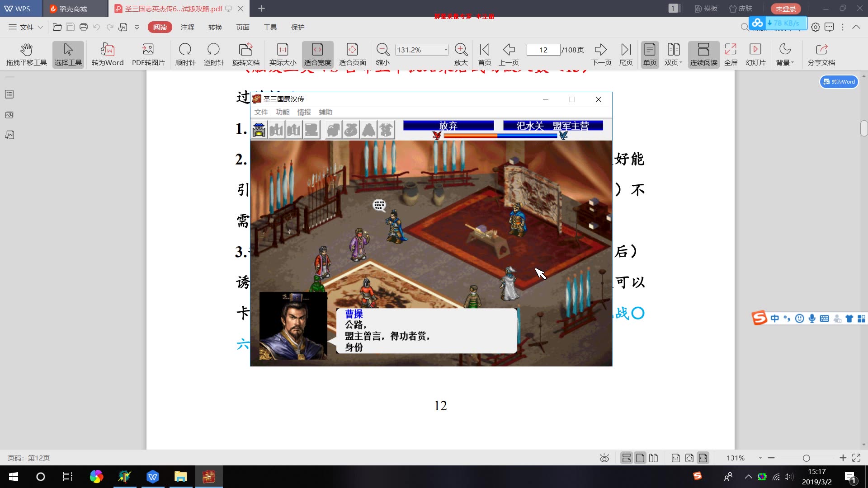Open the 保护 tab
Viewport: 868px width, 488px height.
pos(297,27)
